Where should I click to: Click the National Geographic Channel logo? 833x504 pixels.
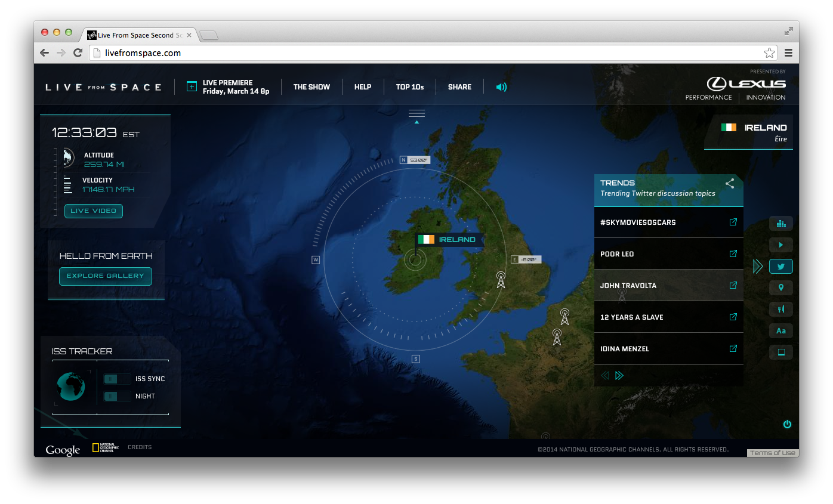click(106, 447)
